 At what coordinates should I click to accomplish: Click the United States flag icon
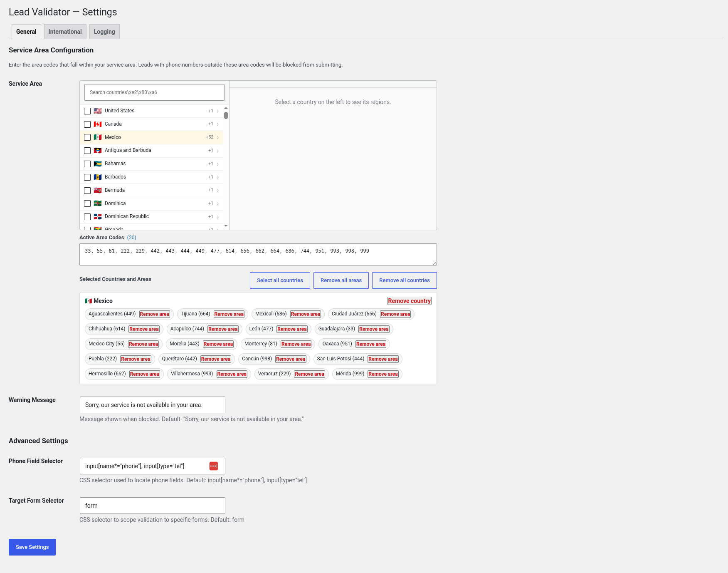(x=98, y=111)
